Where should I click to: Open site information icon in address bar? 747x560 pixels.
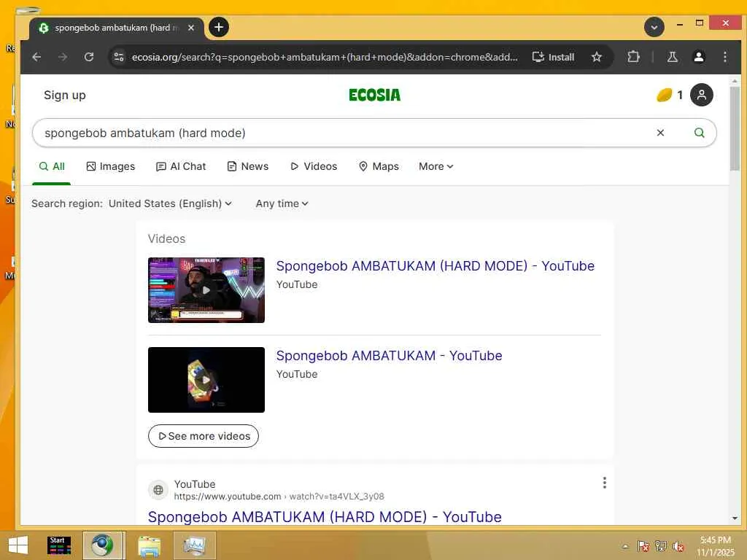click(119, 57)
